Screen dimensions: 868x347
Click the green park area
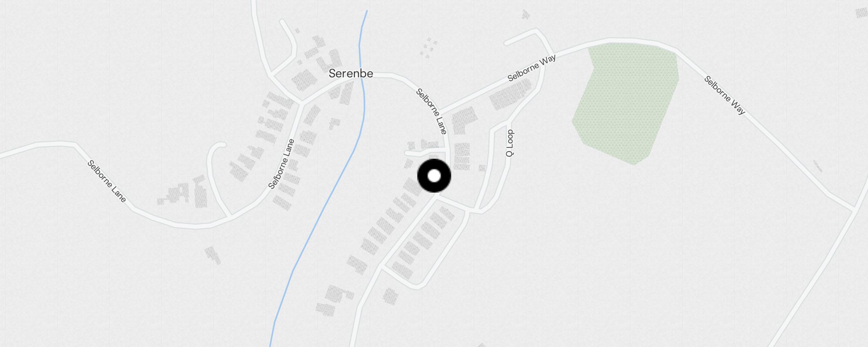coord(626,102)
